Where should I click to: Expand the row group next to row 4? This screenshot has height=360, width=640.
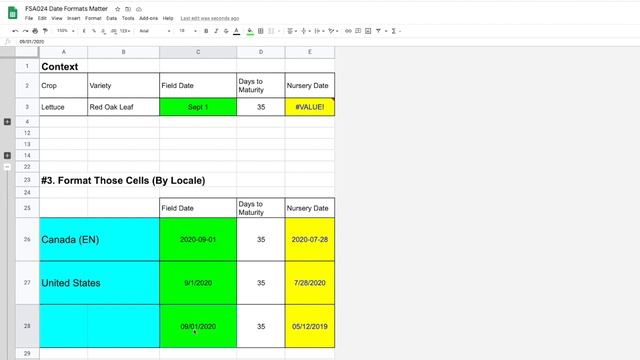click(x=7, y=122)
